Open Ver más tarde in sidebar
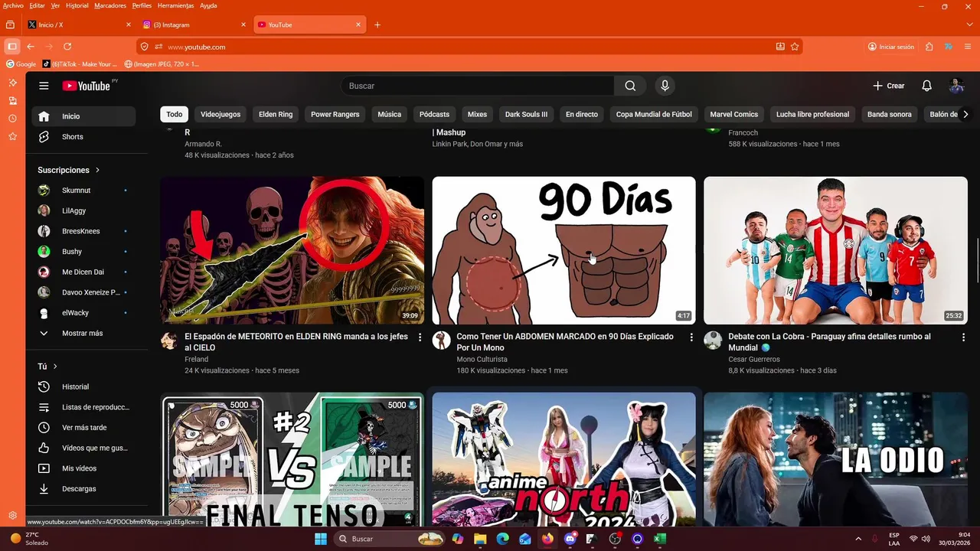Viewport: 980px width, 551px height. (x=83, y=428)
